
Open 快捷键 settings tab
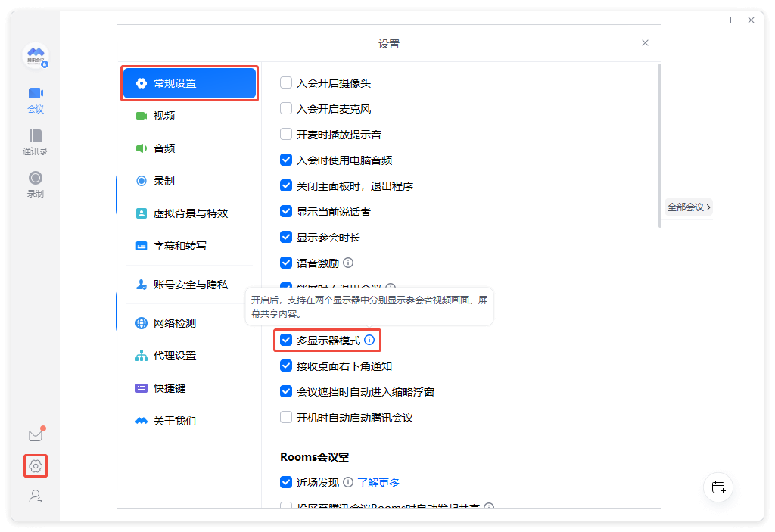point(190,389)
